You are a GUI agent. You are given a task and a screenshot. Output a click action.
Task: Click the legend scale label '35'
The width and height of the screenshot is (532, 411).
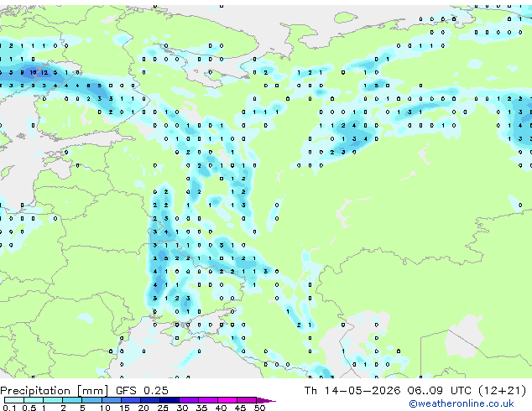[202, 408]
